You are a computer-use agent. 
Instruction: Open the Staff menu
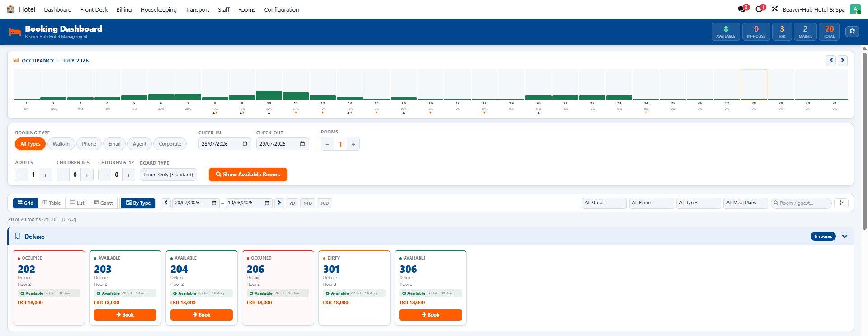point(224,9)
